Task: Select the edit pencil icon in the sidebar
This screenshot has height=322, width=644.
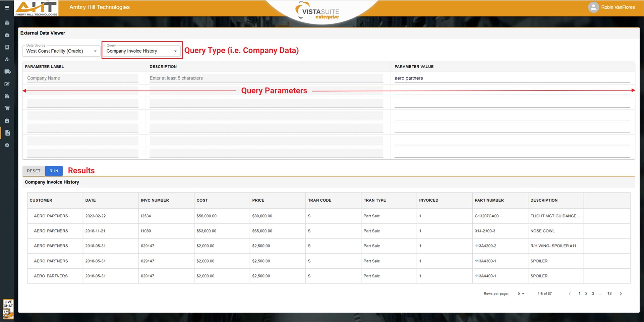Action: pos(7,84)
